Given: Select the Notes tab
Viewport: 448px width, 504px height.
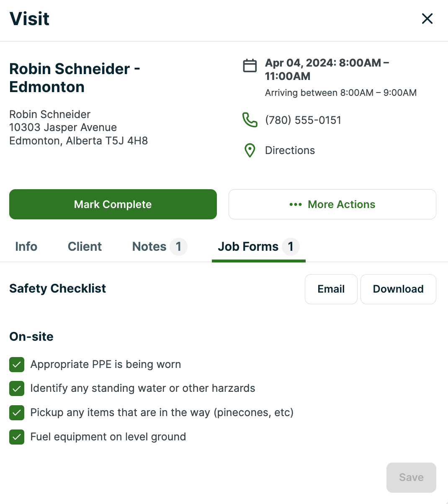Looking at the screenshot, I should [x=149, y=247].
